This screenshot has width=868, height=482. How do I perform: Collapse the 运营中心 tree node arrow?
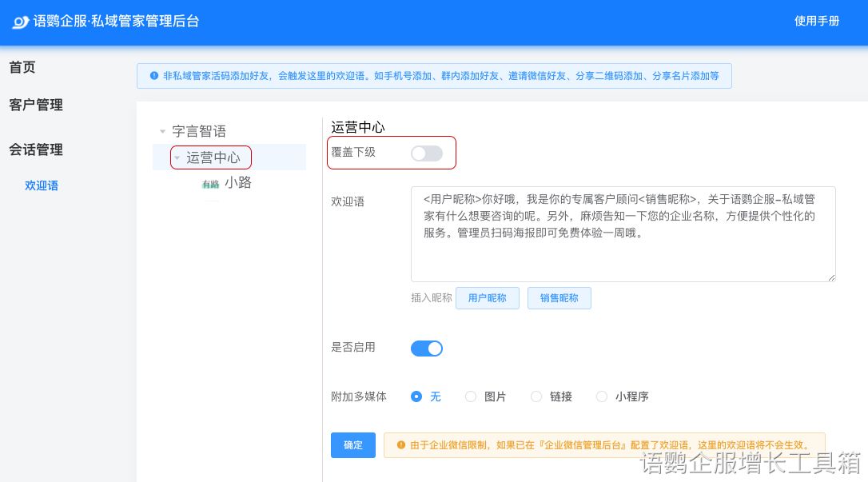[x=177, y=158]
